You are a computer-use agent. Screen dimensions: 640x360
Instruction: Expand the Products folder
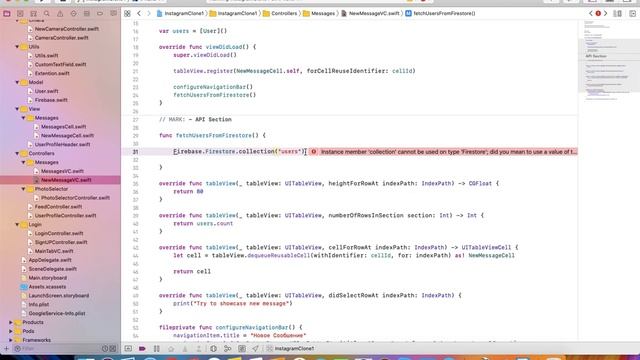click(11, 322)
